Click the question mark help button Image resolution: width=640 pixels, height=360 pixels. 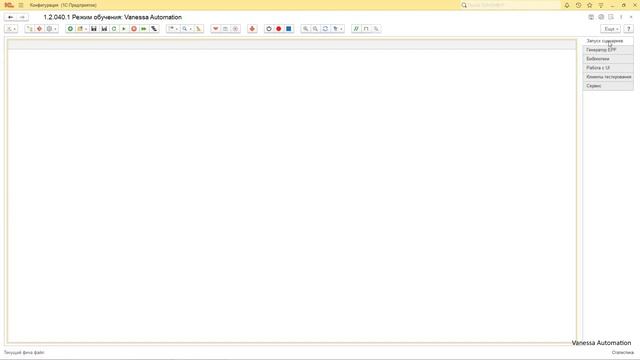click(x=629, y=29)
